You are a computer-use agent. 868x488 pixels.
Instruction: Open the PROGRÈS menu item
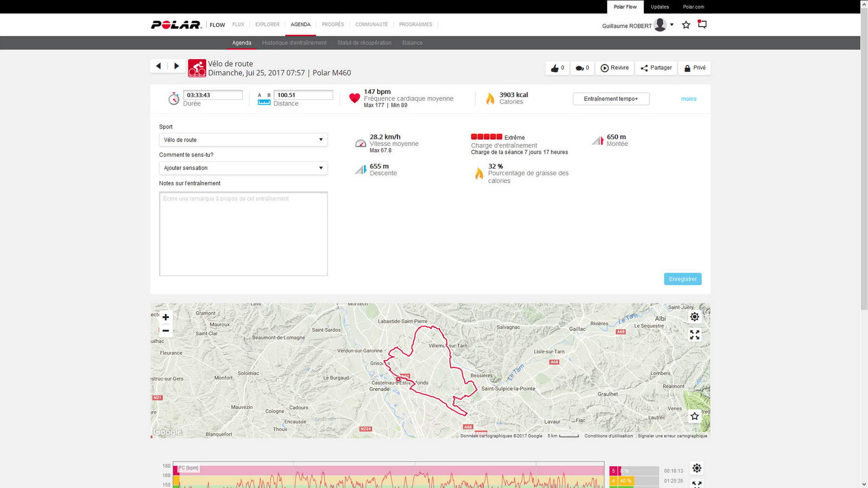tap(333, 24)
